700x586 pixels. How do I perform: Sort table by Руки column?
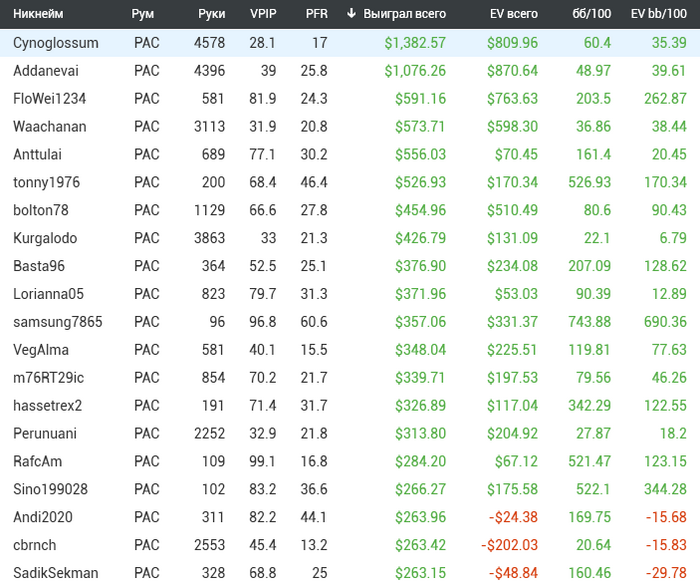(211, 14)
